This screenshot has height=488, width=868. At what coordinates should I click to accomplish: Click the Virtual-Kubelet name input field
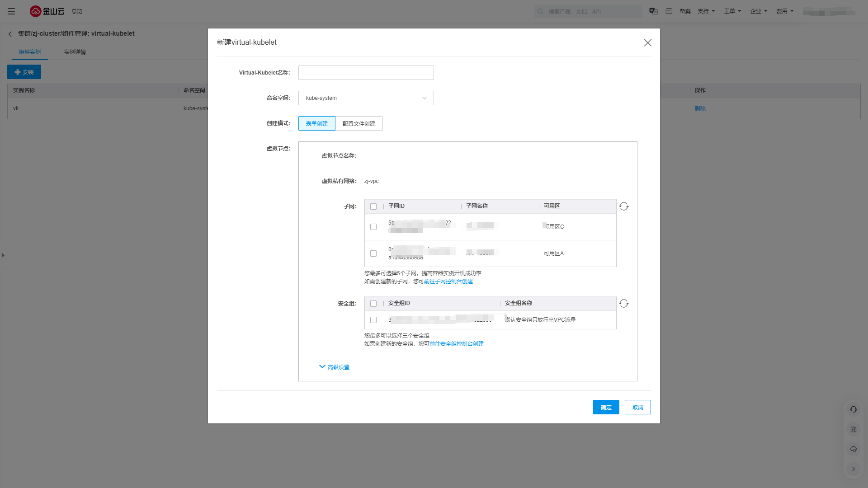pos(366,73)
